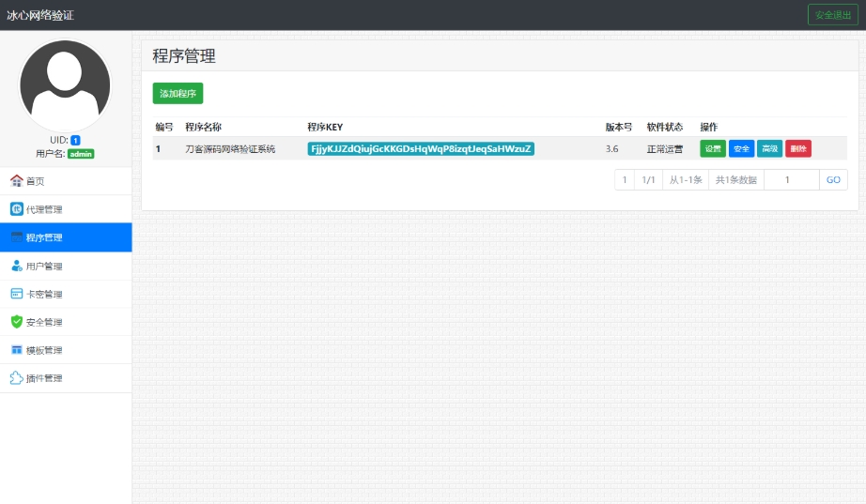Open the 用户管理 menu item
The image size is (866, 504).
click(44, 267)
